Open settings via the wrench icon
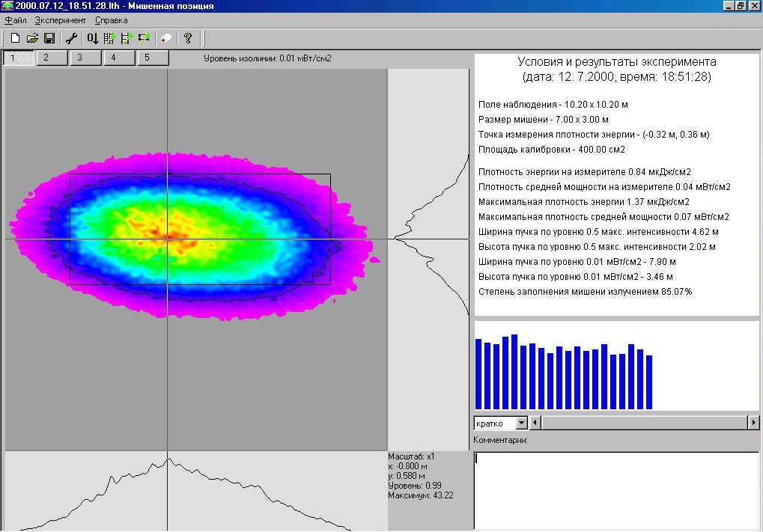Viewport: 763px width, 532px height. point(72,38)
